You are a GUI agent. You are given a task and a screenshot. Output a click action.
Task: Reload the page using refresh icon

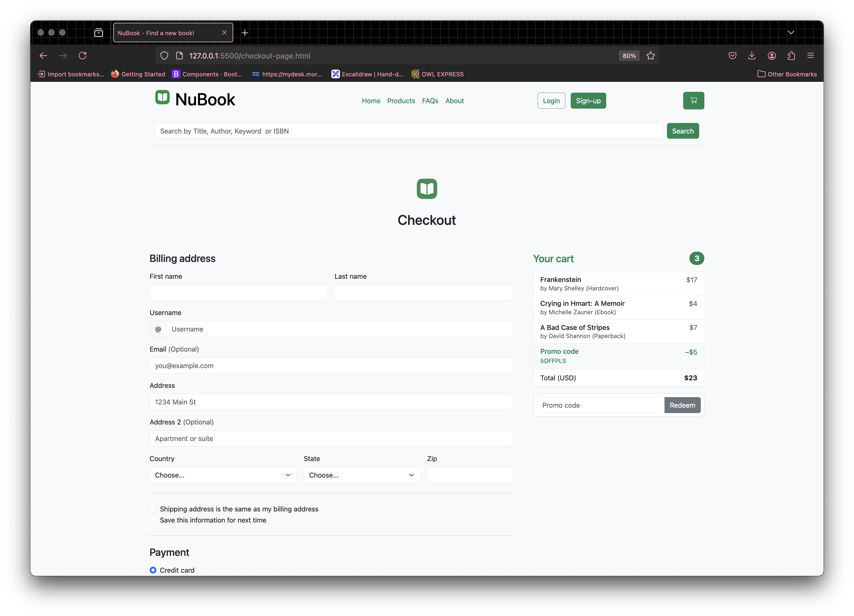click(82, 56)
